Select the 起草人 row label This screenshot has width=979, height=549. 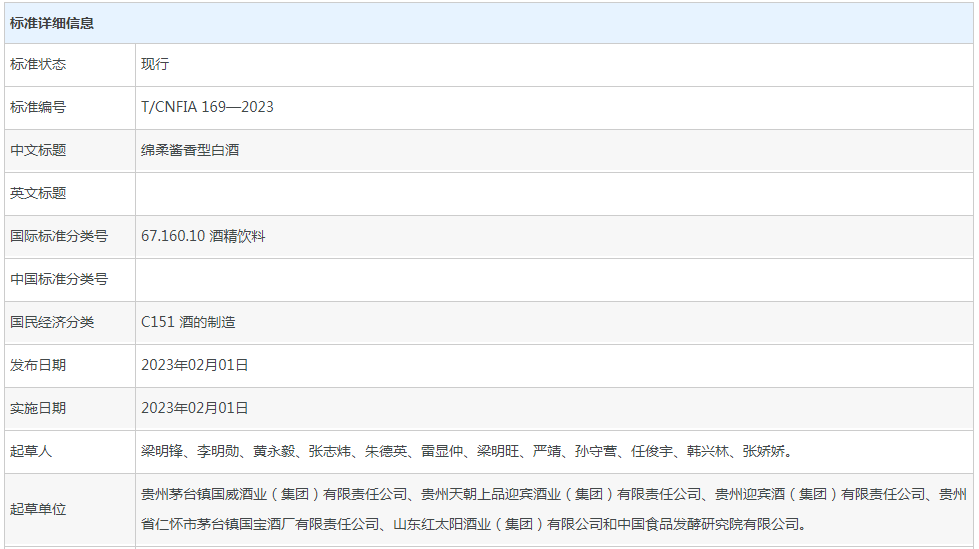tap(31, 451)
